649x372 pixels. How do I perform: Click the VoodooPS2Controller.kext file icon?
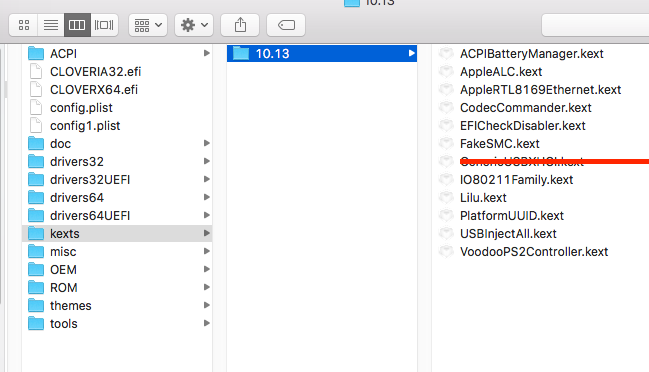[x=446, y=252]
